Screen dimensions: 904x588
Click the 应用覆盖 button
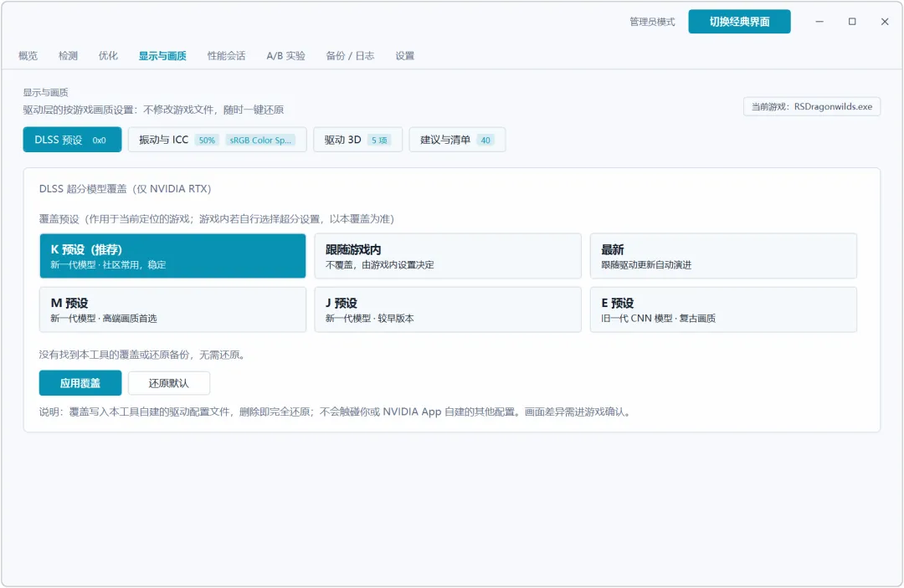tap(80, 383)
